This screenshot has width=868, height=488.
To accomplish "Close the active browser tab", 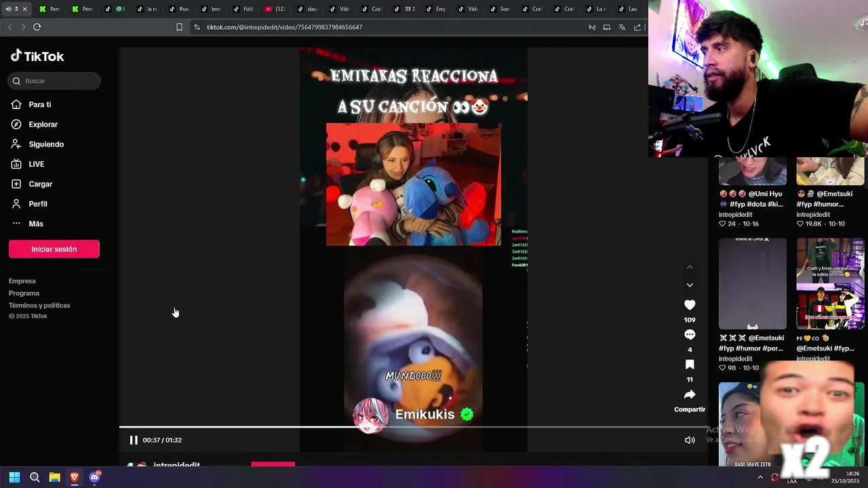I will click(24, 9).
